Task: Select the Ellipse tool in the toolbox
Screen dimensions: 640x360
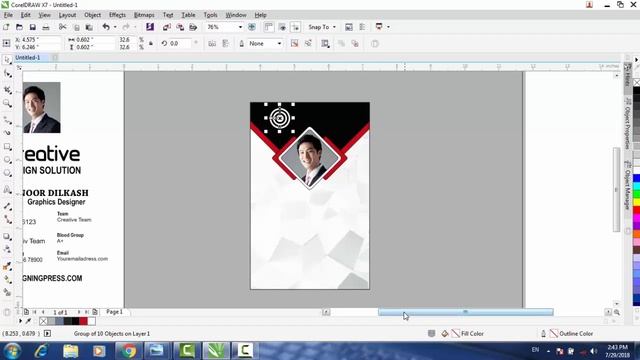Action: [x=7, y=160]
